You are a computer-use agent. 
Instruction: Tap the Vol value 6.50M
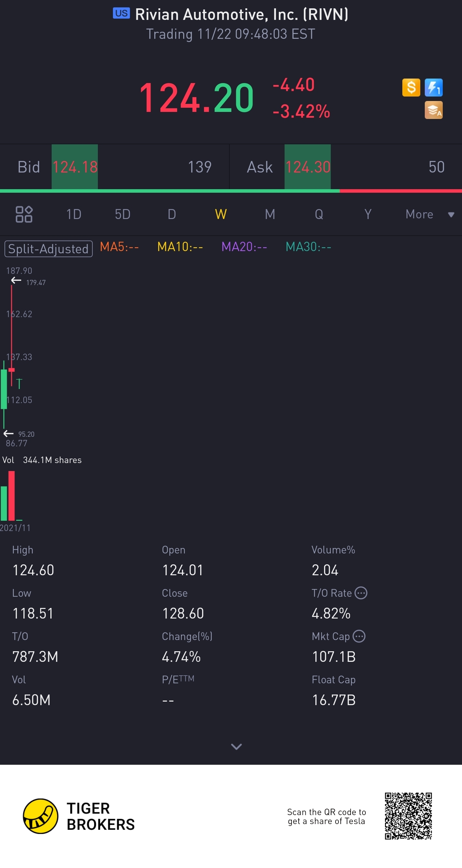31,700
